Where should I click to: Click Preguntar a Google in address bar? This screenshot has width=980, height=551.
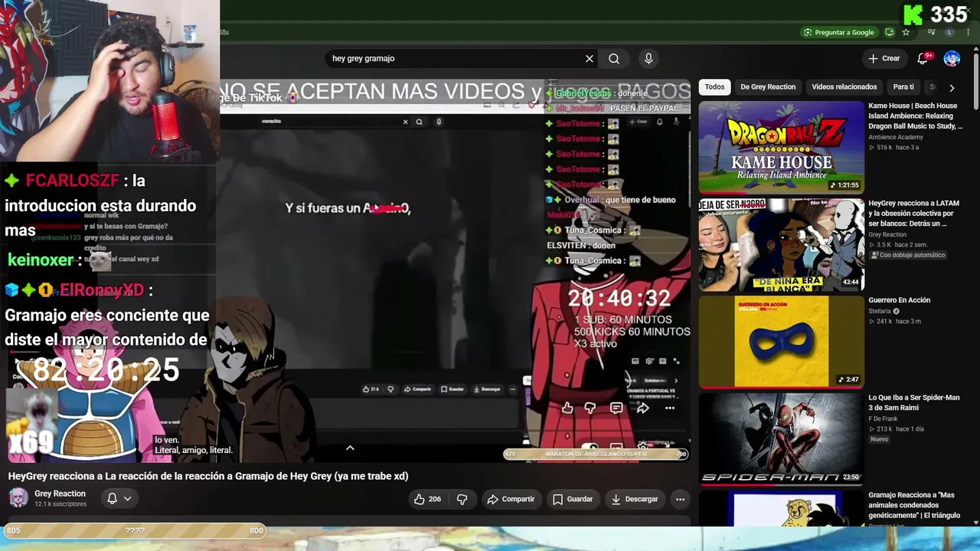coord(838,32)
